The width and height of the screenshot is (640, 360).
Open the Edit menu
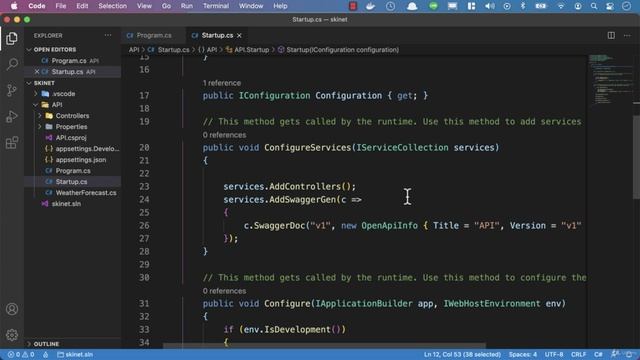point(82,6)
